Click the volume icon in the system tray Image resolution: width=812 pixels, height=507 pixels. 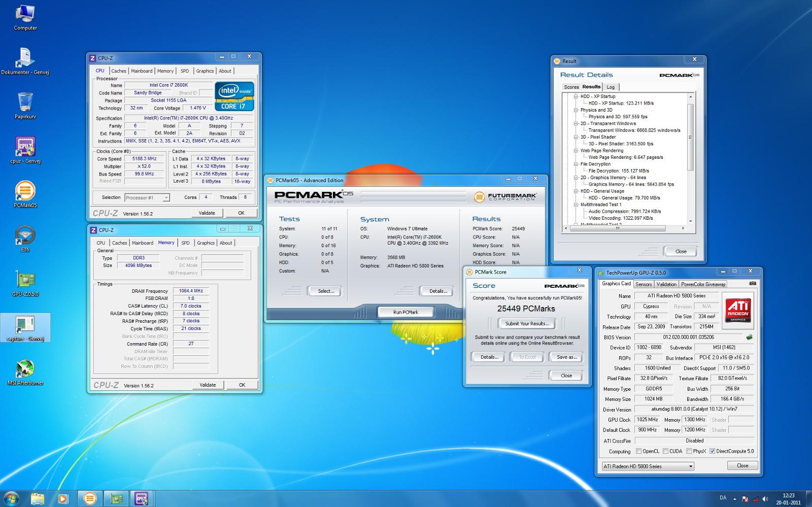766,499
